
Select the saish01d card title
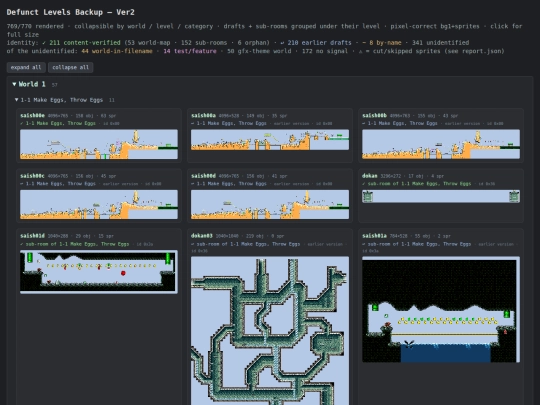coord(32,236)
